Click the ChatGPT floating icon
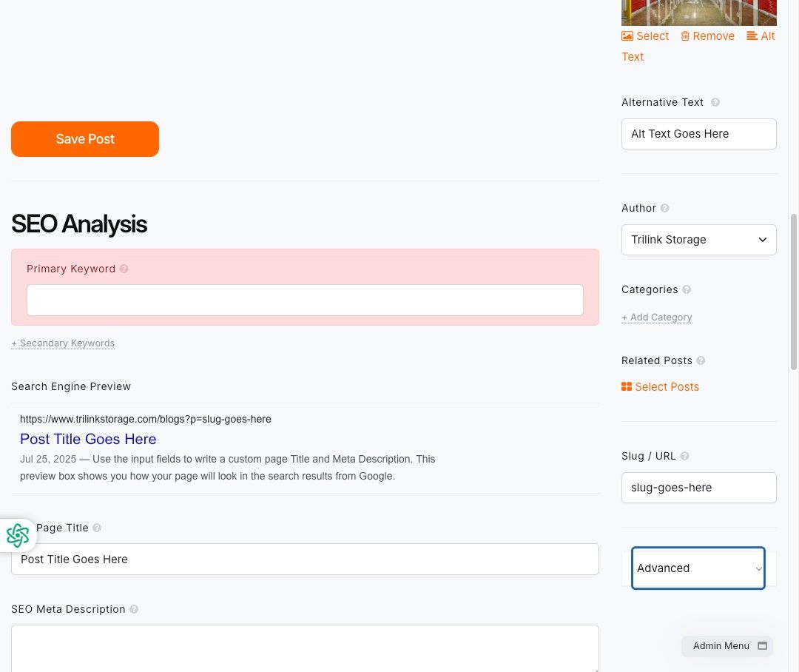Screen dimensions: 799x672 pos(18,535)
